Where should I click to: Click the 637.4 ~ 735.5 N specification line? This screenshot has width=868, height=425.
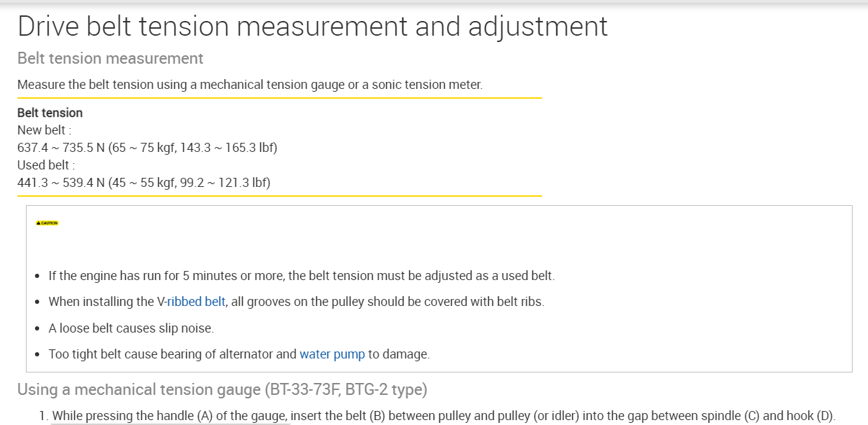(x=147, y=148)
